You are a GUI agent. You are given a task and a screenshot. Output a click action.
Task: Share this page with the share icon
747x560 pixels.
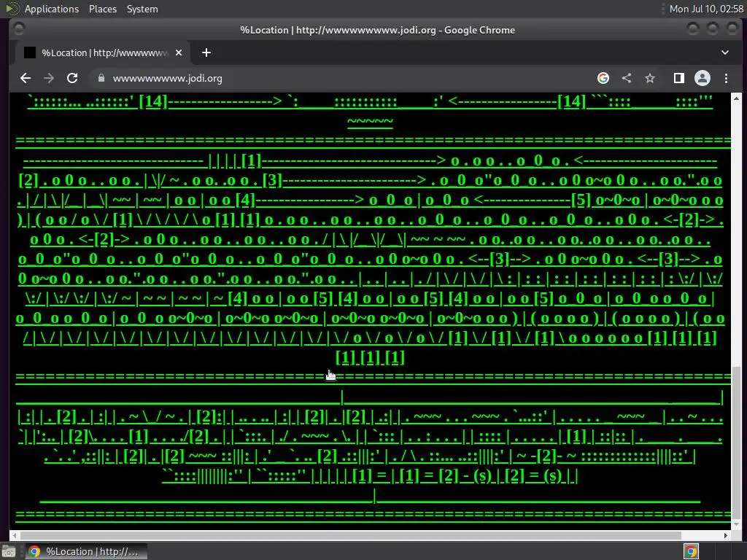627,78
